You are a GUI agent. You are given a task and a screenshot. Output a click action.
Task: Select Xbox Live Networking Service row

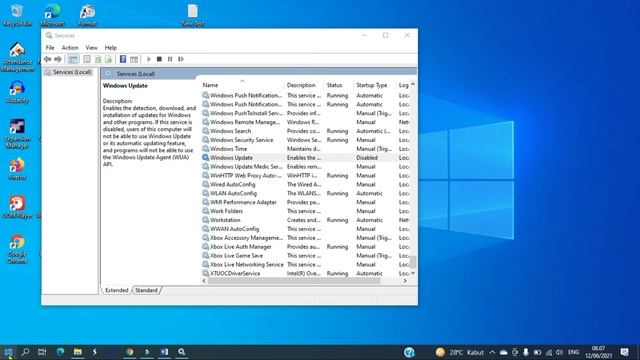pos(306,264)
